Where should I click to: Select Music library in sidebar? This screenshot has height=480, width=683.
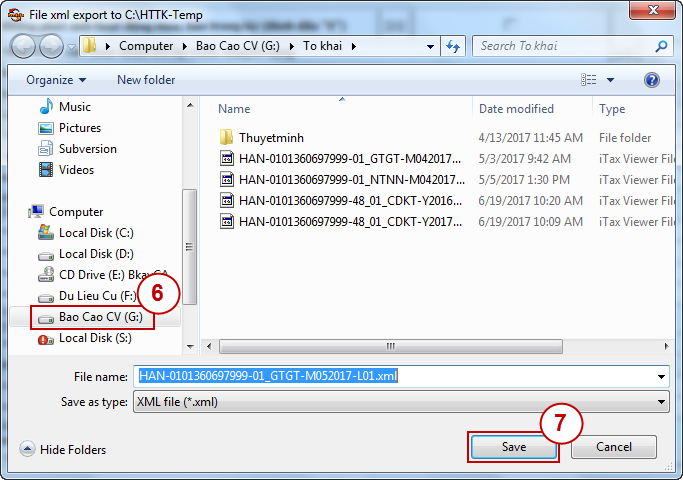(74, 107)
